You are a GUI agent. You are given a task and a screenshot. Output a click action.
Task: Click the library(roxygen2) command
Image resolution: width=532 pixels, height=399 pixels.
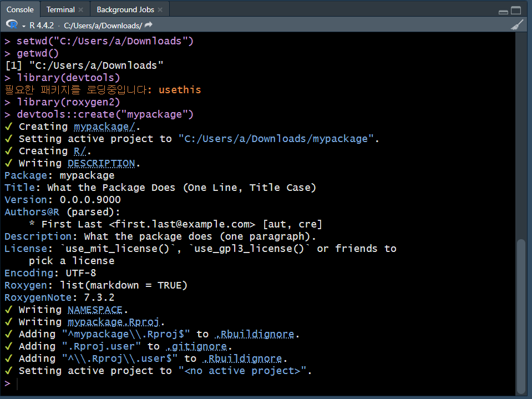[68, 102]
